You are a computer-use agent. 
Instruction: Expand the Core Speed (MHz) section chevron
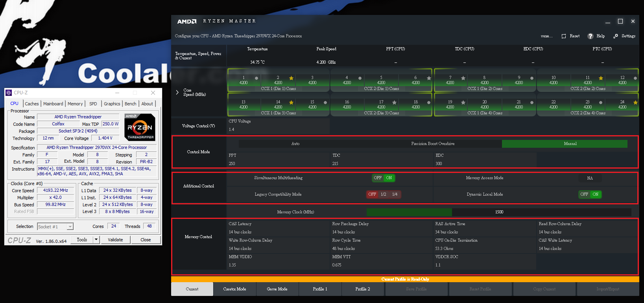177,92
